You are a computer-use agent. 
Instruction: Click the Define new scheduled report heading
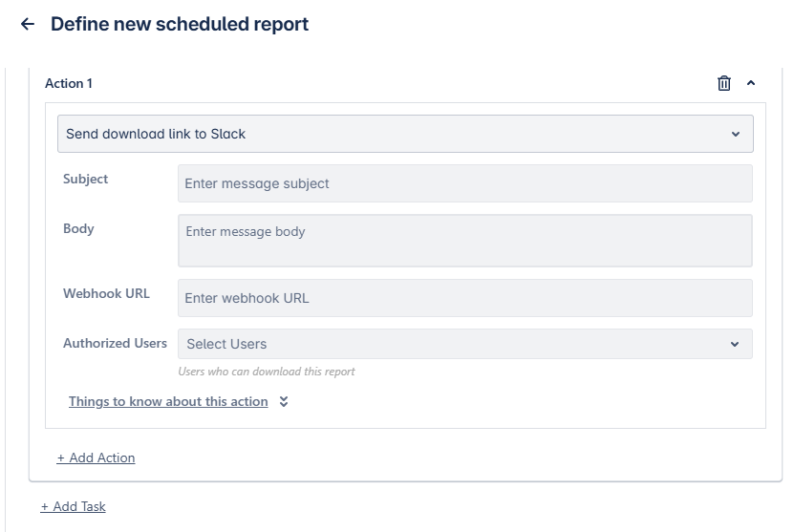[180, 25]
